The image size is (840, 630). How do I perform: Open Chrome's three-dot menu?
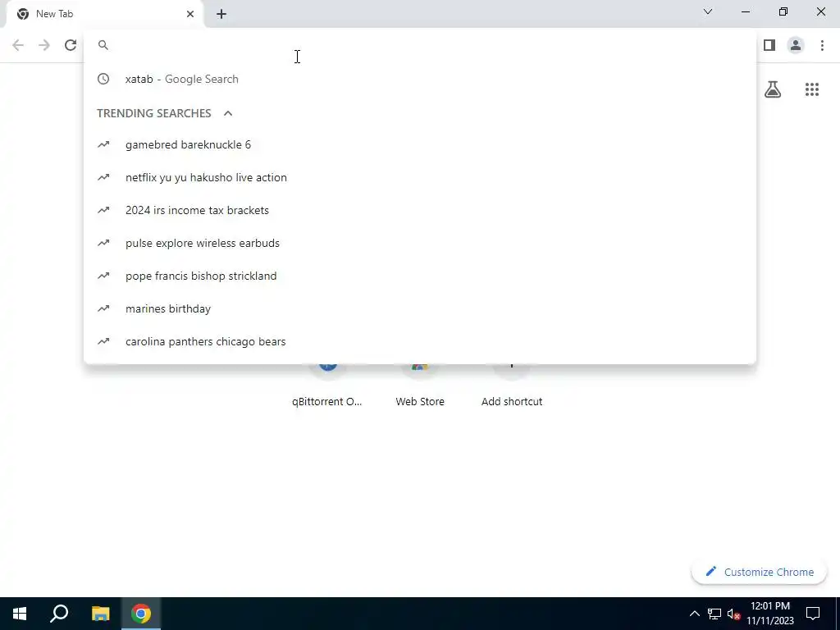coord(822,45)
